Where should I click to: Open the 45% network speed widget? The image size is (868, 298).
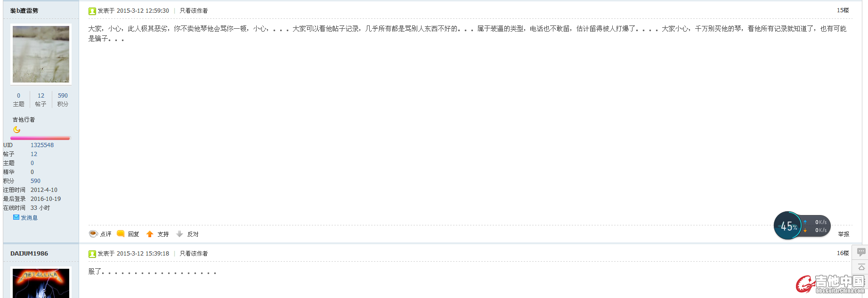[x=802, y=226]
